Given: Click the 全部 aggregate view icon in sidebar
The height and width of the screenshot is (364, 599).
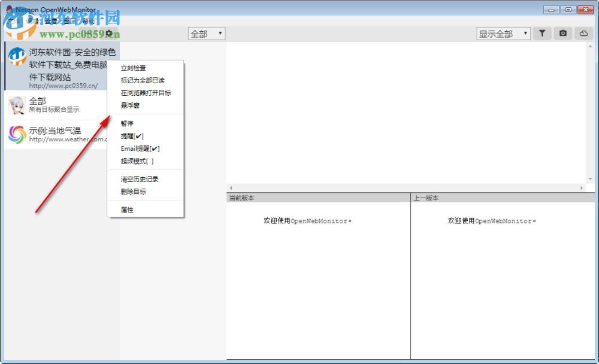Looking at the screenshot, I should pyautogui.click(x=17, y=105).
